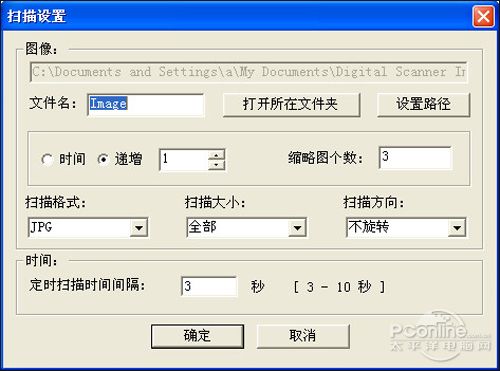Viewport: 500px width, 371px height.
Task: Click the 扫描设置 title bar text
Action: tap(36, 16)
